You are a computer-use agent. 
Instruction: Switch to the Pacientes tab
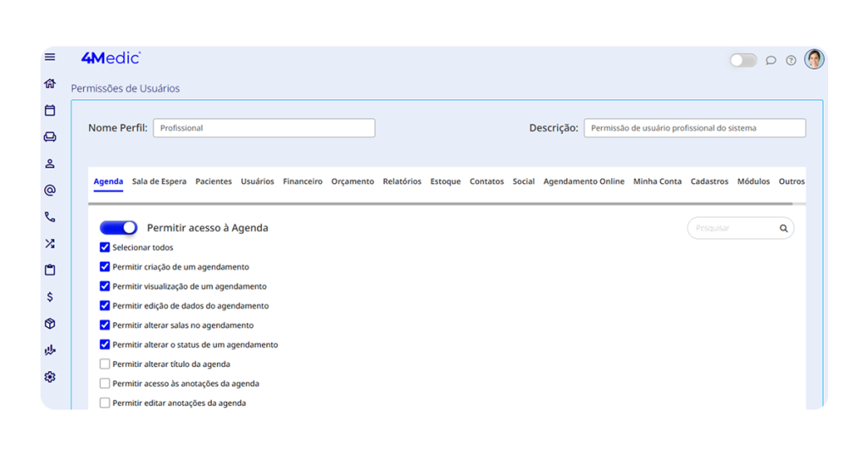click(214, 181)
